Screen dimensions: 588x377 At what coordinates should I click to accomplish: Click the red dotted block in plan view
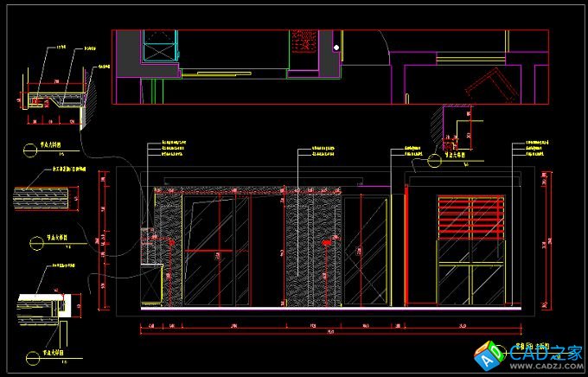pos(304,39)
